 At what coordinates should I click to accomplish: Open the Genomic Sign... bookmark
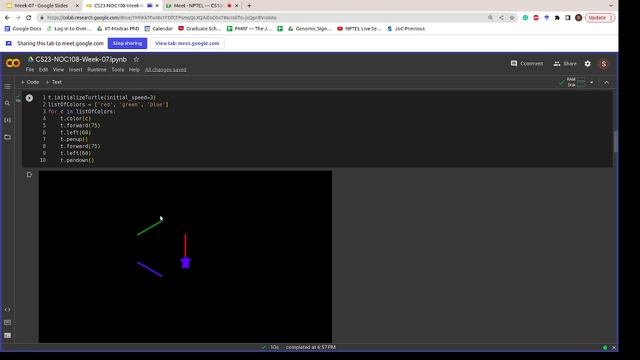[x=310, y=29]
